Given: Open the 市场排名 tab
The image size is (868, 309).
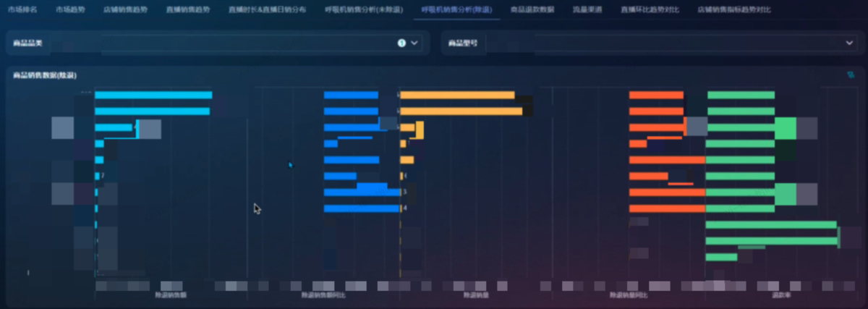Looking at the screenshot, I should coord(22,10).
